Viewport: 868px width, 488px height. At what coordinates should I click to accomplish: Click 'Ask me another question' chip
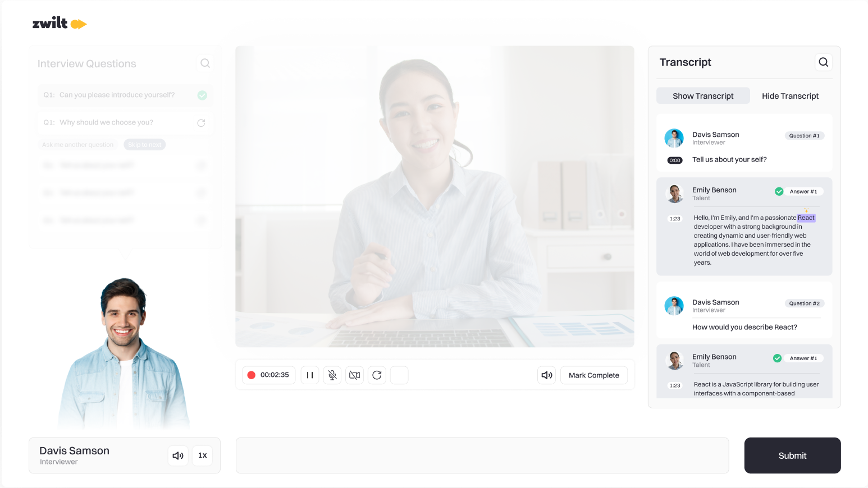tap(78, 145)
